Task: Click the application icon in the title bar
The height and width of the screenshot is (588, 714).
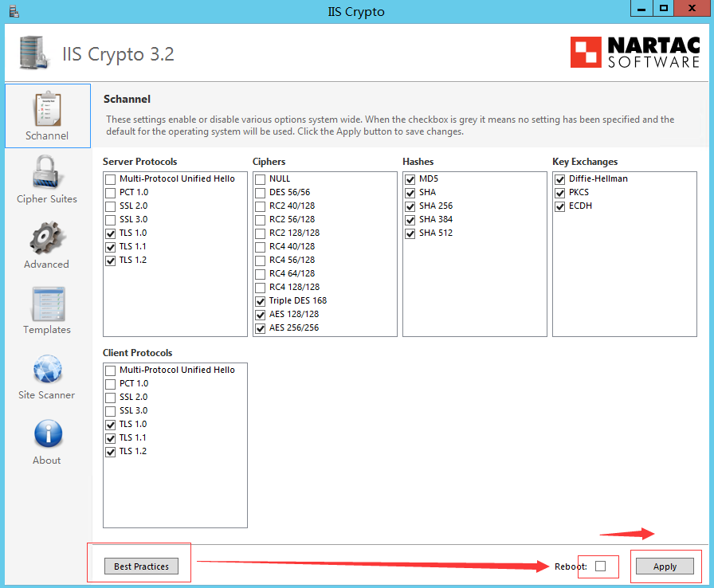Action: [14, 11]
